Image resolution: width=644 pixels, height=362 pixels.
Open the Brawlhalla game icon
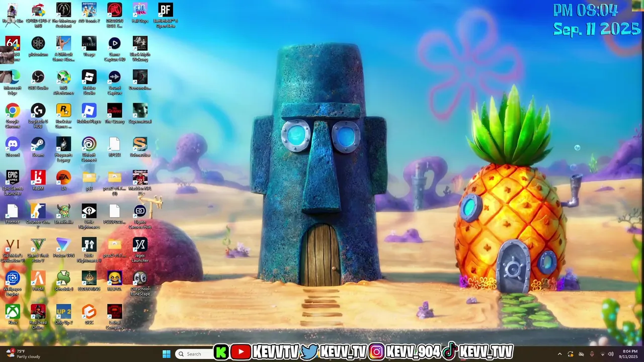pos(64,214)
